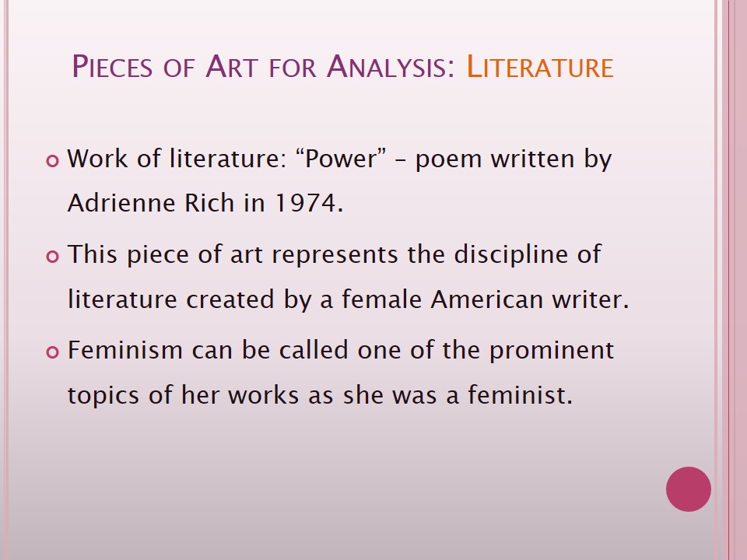This screenshot has width=747, height=560.
Task: Click the word "feminist" ending the slide
Action: coord(520,394)
